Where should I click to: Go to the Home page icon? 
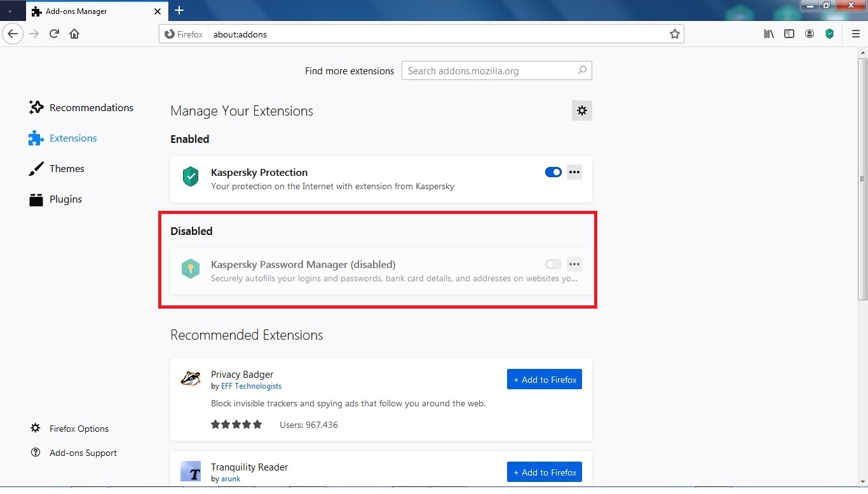[x=74, y=34]
